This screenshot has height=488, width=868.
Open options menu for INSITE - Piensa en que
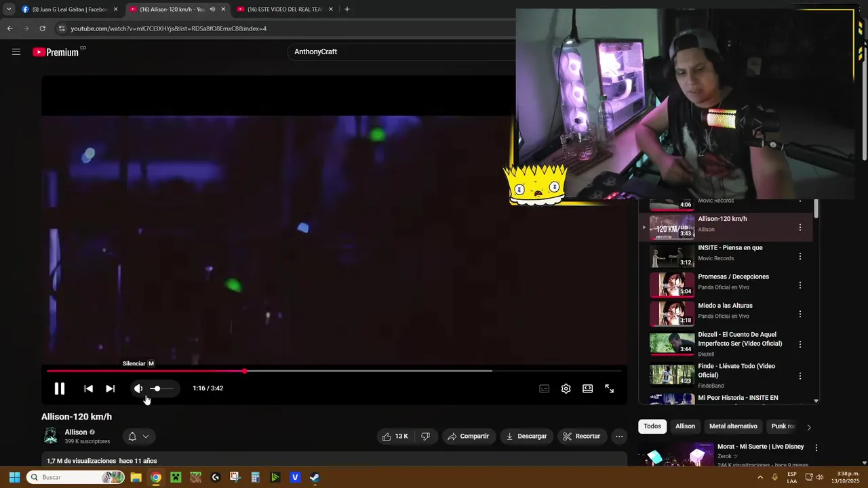(x=800, y=256)
